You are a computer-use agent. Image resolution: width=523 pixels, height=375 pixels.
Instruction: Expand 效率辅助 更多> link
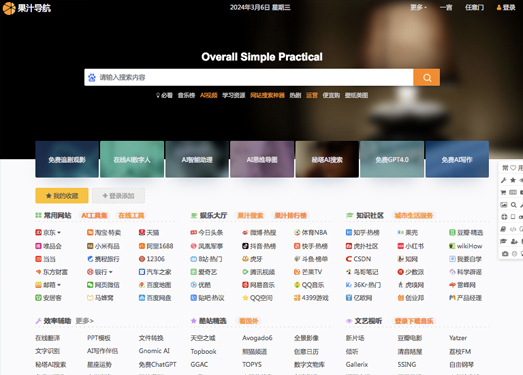[84, 321]
